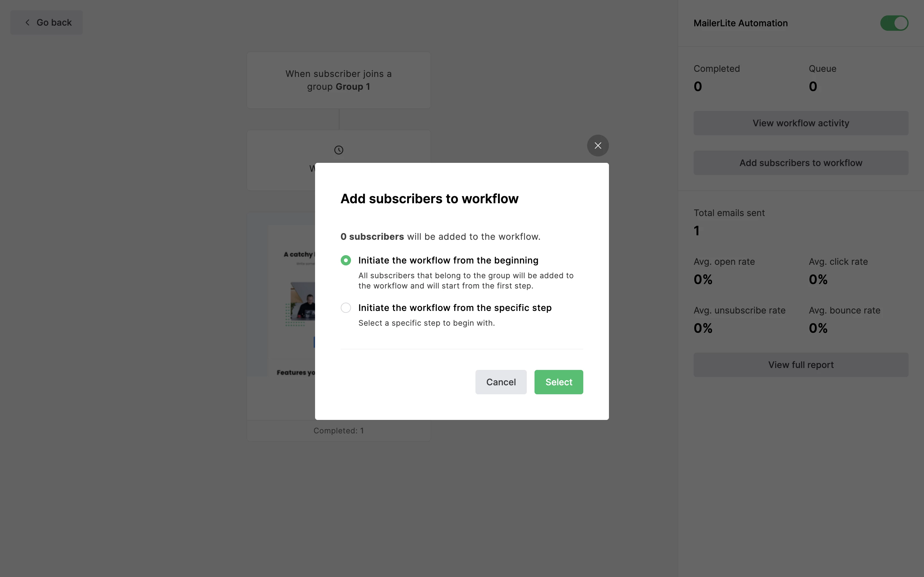Click the Total emails sent count
Image resolution: width=924 pixels, height=577 pixels.
coord(697,230)
